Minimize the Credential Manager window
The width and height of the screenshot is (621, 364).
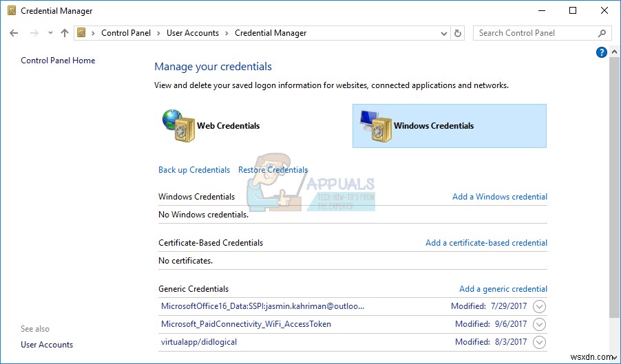541,11
